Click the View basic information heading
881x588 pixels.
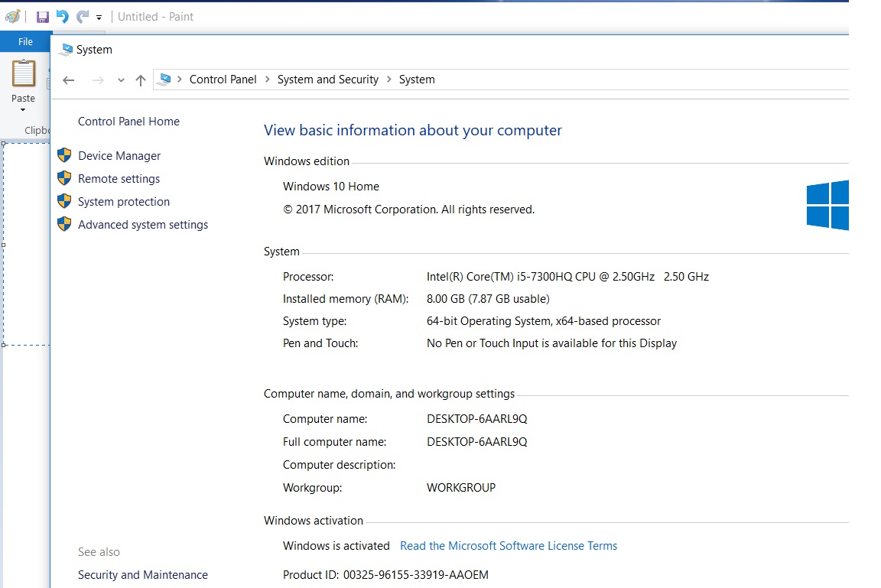click(413, 130)
